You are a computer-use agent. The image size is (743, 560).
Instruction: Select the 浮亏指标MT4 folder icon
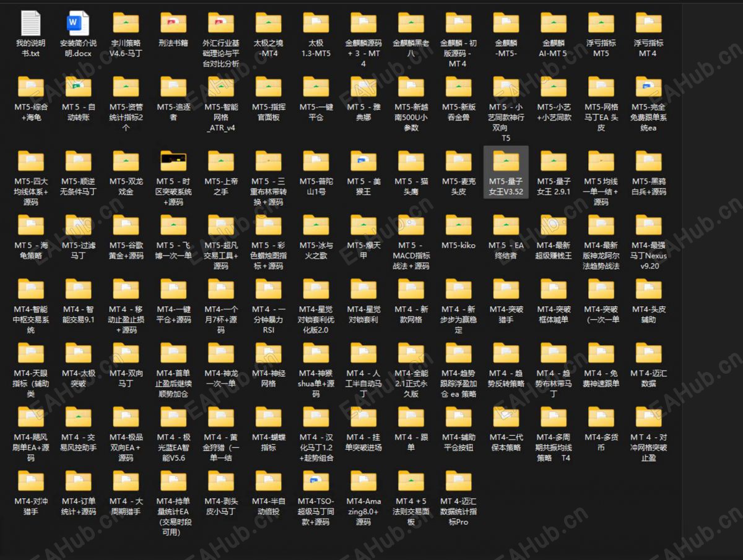tap(648, 23)
